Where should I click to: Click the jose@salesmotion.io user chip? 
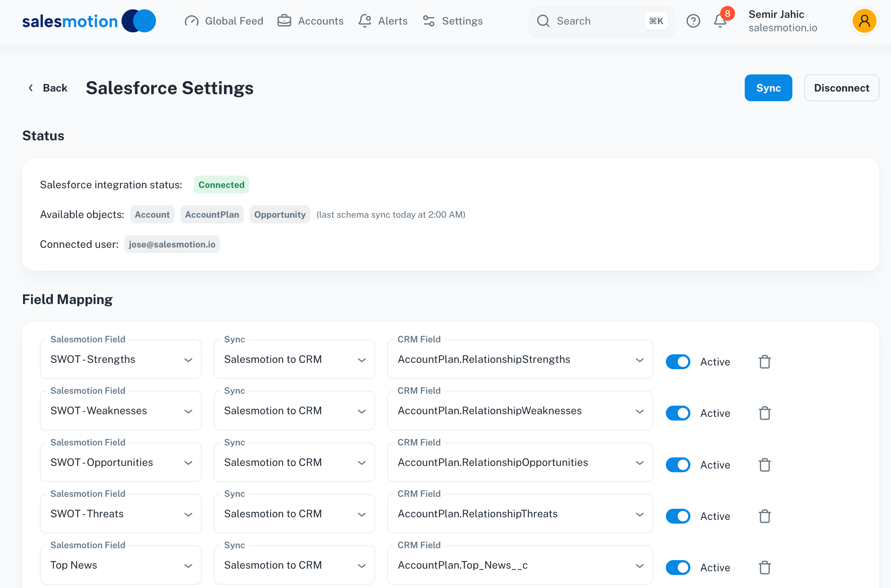[x=172, y=244]
